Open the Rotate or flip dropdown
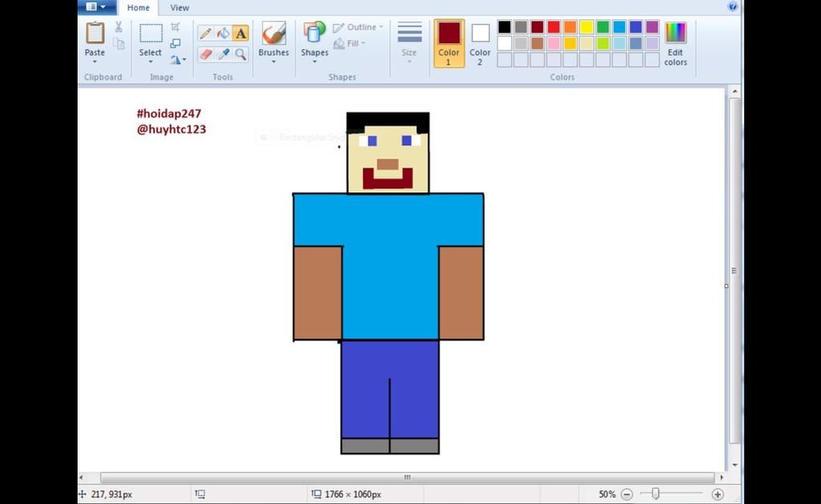 [x=177, y=59]
